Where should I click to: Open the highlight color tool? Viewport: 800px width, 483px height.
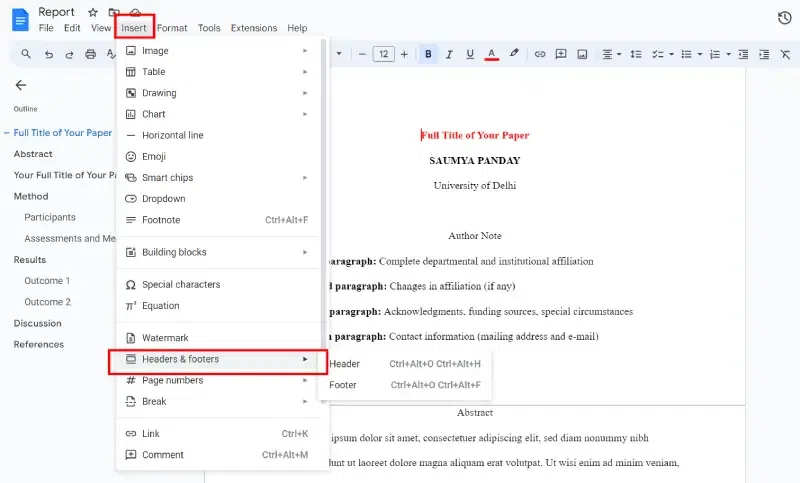(x=514, y=54)
